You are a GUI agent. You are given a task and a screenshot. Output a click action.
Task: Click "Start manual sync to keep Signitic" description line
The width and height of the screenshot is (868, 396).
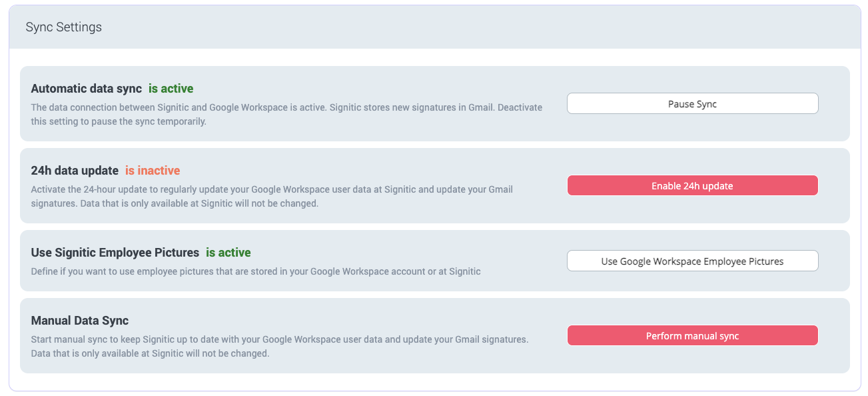click(x=280, y=339)
